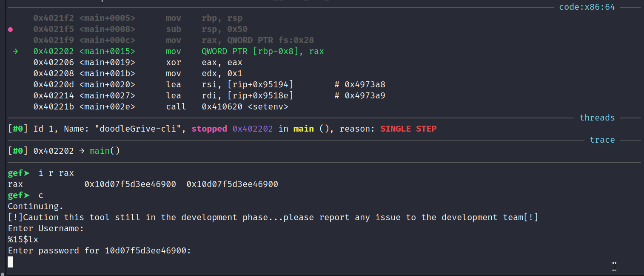Click the terminal cursor block on the bottom line
Image resolution: width=644 pixels, height=276 pixels.
[10, 262]
